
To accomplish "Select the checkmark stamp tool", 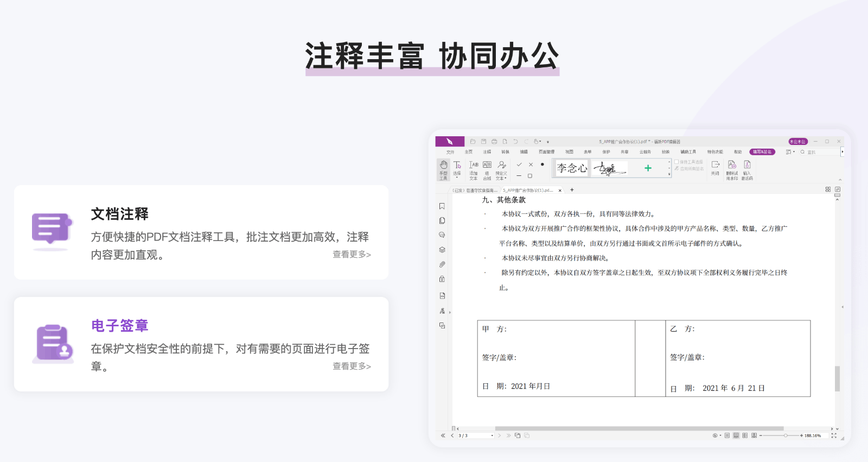I will [519, 164].
